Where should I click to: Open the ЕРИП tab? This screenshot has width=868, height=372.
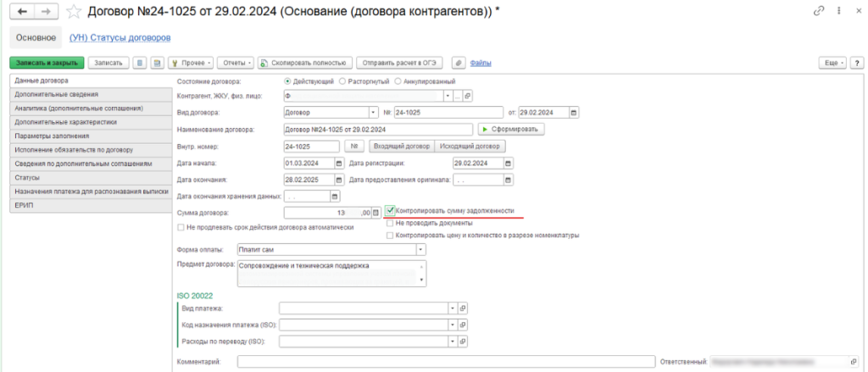pyautogui.click(x=91, y=205)
